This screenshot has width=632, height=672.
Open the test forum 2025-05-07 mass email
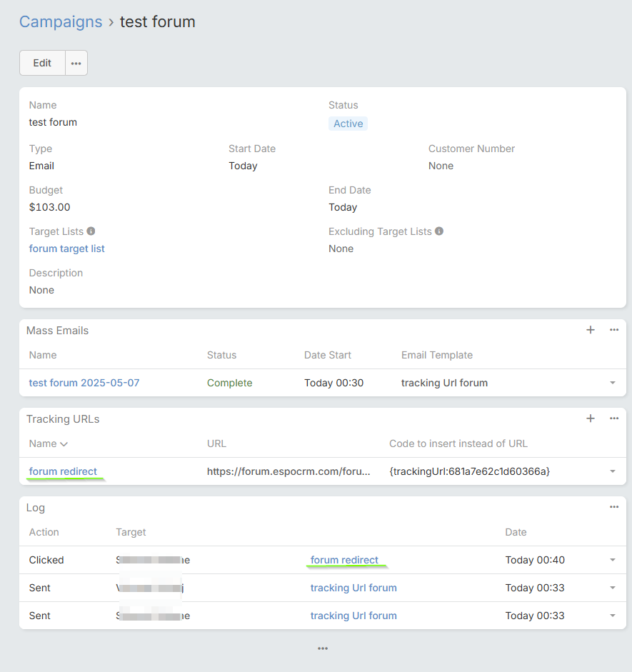point(84,383)
